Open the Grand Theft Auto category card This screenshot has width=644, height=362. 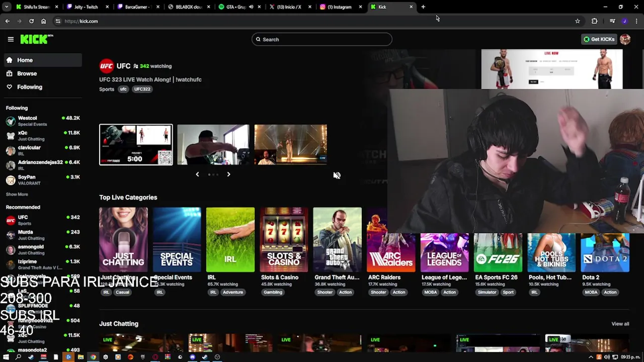coord(337,240)
